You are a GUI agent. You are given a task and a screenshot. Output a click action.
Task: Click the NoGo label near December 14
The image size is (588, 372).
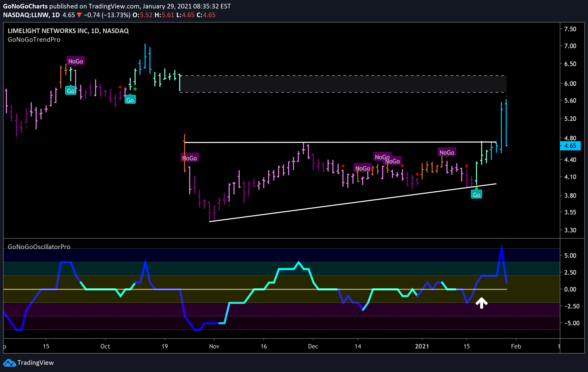click(x=363, y=168)
